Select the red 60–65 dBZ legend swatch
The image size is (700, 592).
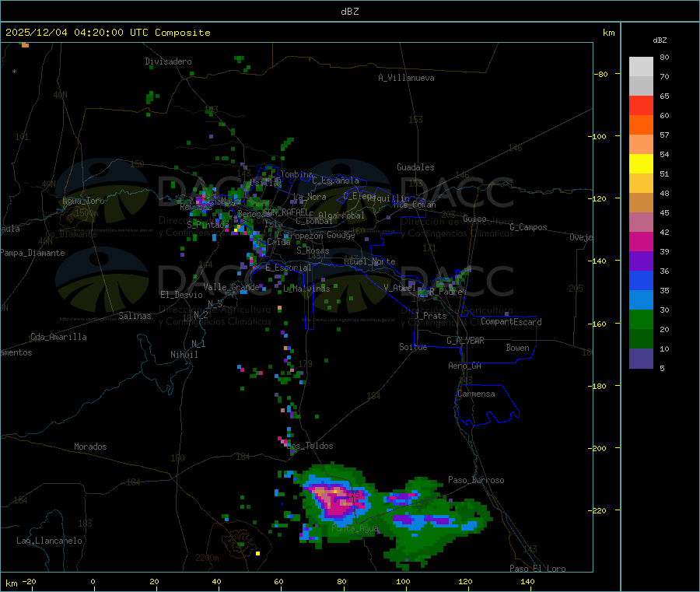pos(641,105)
